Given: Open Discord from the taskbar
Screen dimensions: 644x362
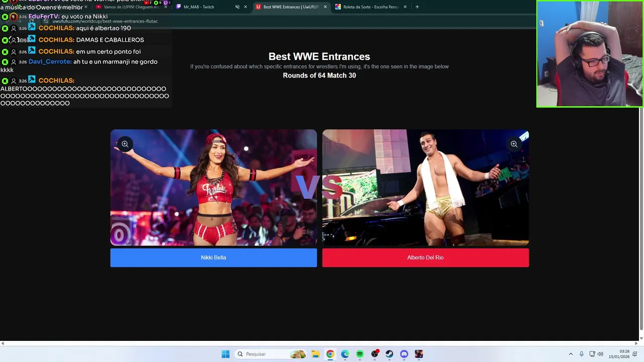Looking at the screenshot, I should pyautogui.click(x=404, y=354).
